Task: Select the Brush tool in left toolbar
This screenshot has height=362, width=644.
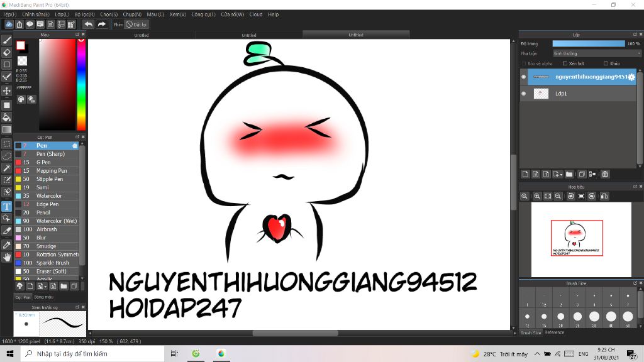Action: [6, 40]
